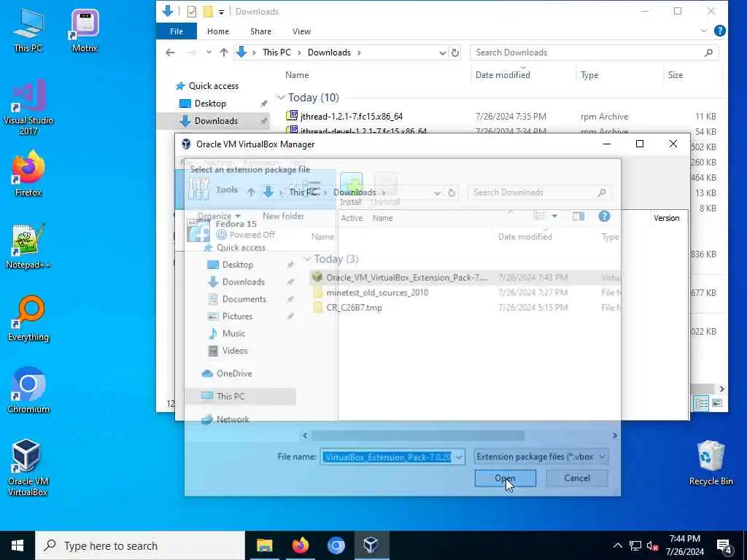Select Videos in the file dialog sidebar
747x560 pixels.
(x=235, y=351)
